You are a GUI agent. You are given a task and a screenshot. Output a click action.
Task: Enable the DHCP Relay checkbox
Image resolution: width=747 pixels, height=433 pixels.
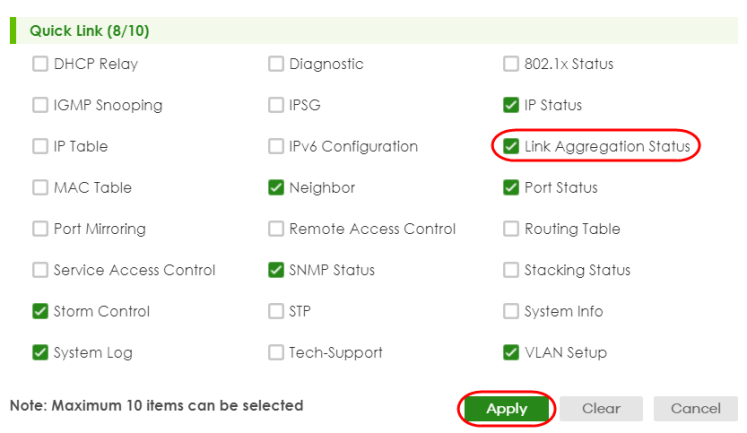40,64
